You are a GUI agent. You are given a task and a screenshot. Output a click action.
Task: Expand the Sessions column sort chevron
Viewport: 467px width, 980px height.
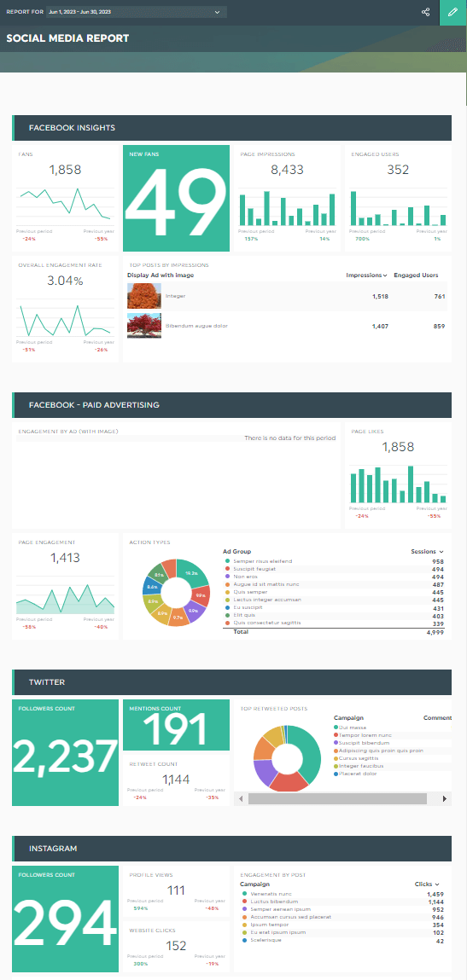[441, 552]
